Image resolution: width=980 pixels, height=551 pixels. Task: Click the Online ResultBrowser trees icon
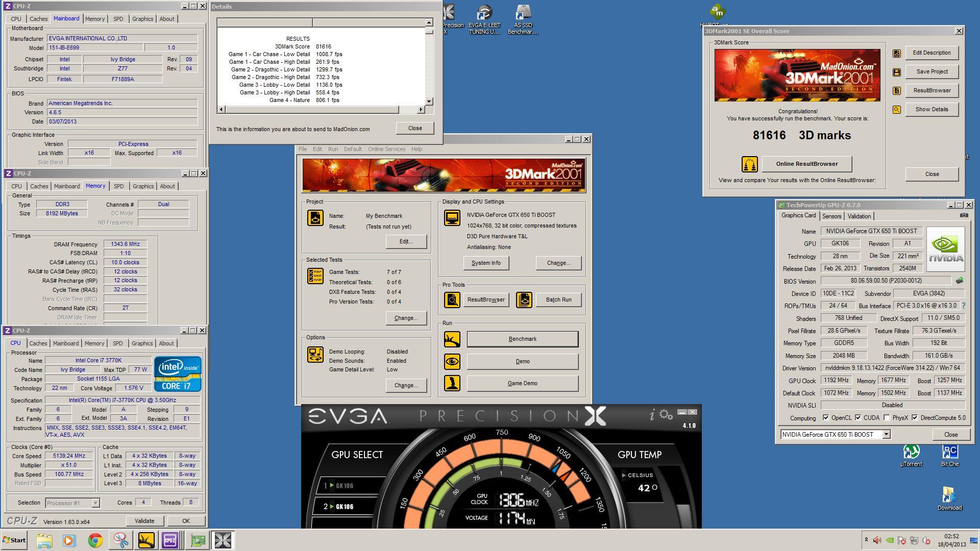(749, 164)
